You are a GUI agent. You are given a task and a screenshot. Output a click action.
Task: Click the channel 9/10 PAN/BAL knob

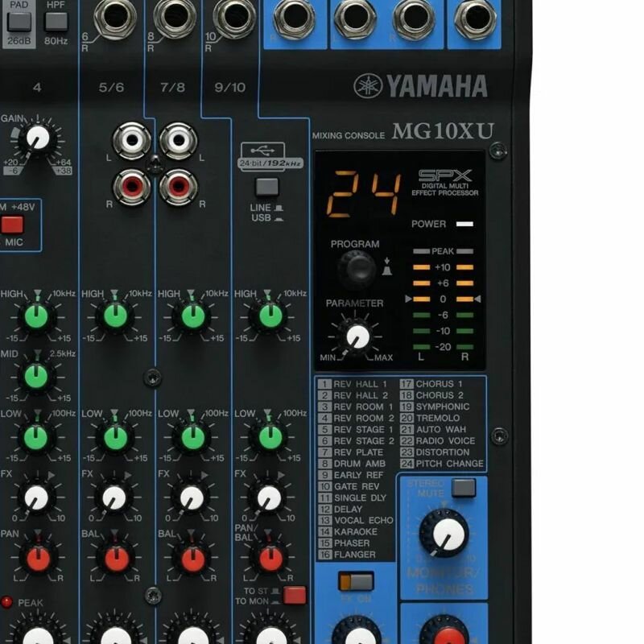pos(270,558)
